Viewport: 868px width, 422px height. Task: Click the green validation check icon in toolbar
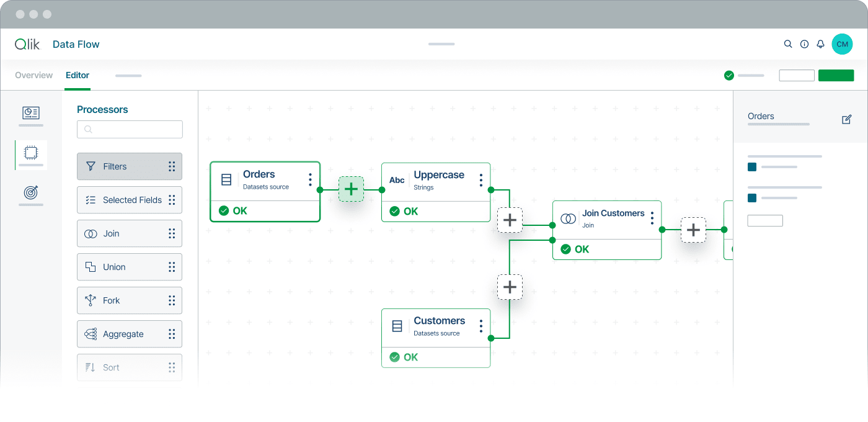pos(729,76)
